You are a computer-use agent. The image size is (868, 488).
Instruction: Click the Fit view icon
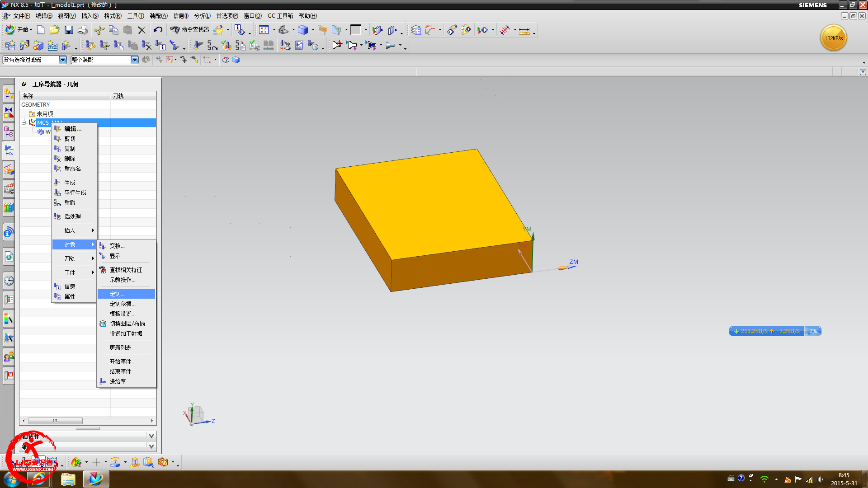click(264, 30)
